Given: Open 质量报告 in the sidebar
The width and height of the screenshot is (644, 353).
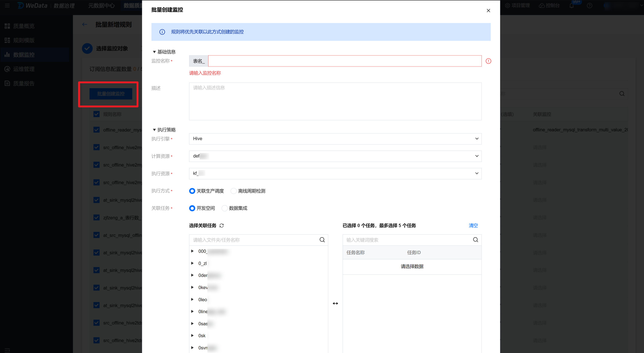Looking at the screenshot, I should (x=24, y=83).
